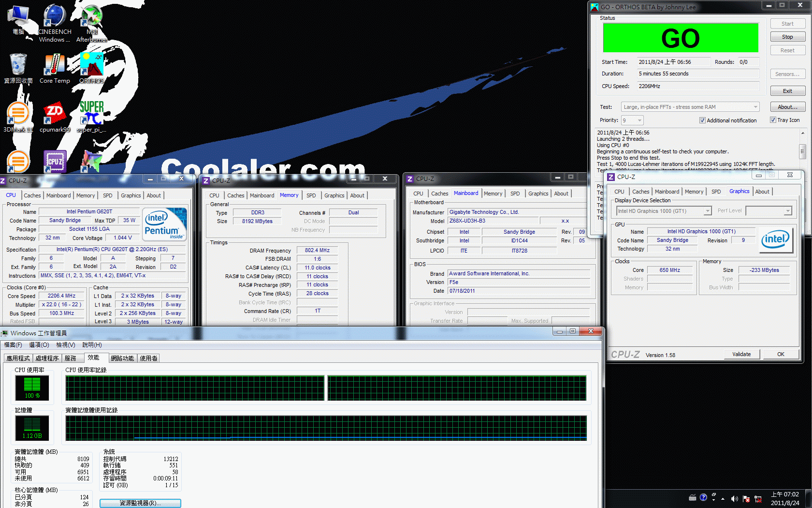The image size is (812, 508).
Task: Click the ORTHOS window title bar icon
Action: [x=594, y=7]
